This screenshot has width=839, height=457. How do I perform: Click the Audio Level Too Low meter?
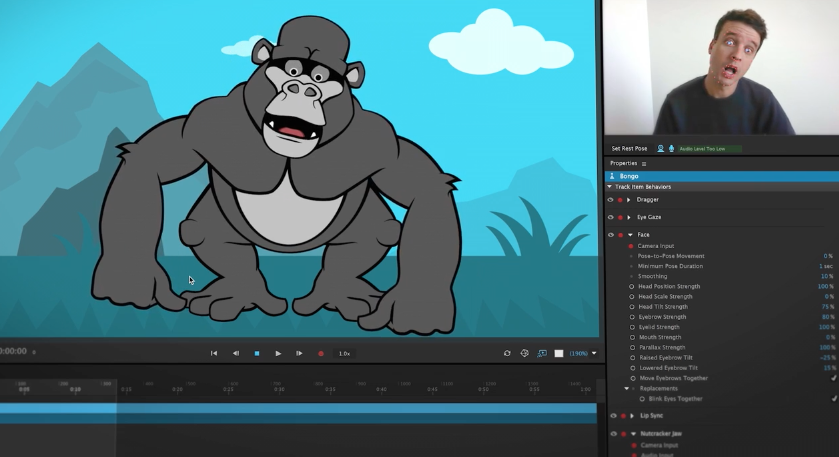tap(710, 149)
